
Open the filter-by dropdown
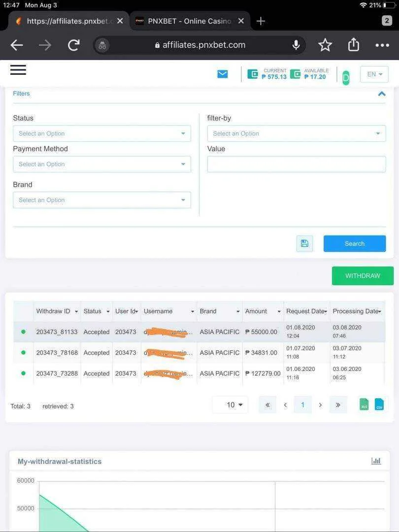[297, 133]
